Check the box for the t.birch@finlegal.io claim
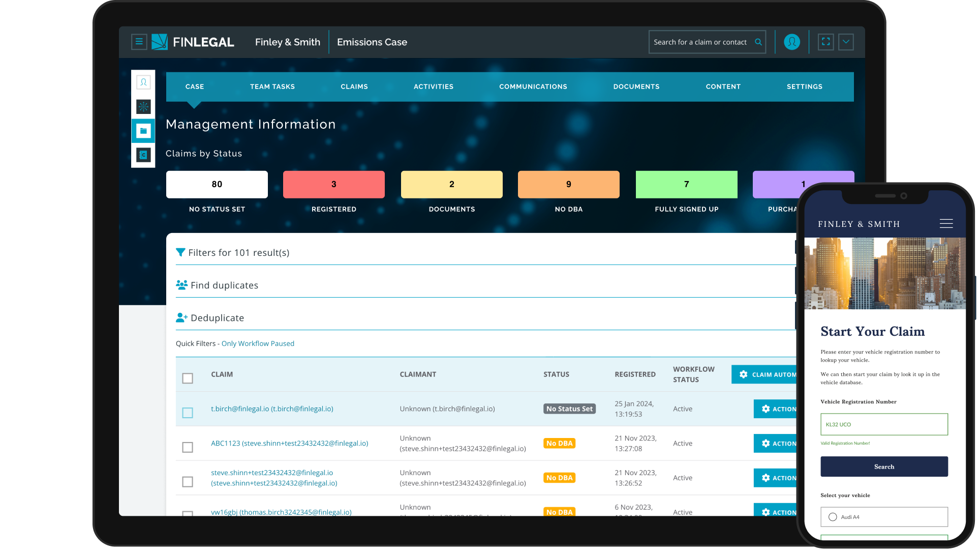This screenshot has width=980, height=555. point(188,413)
